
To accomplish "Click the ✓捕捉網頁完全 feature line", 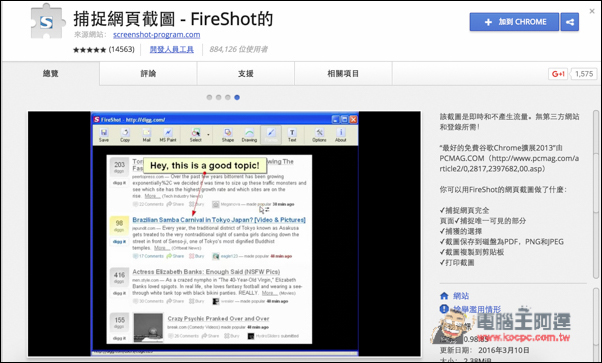I will pyautogui.click(x=465, y=210).
